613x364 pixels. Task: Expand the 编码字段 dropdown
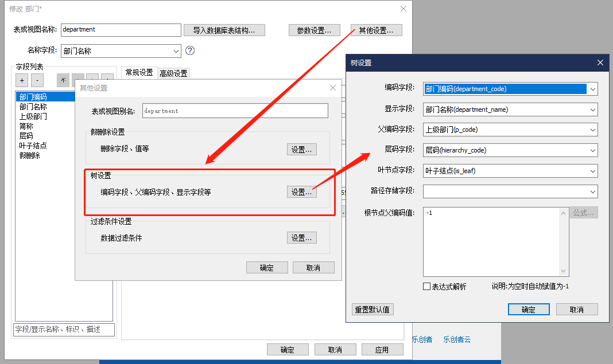(592, 89)
